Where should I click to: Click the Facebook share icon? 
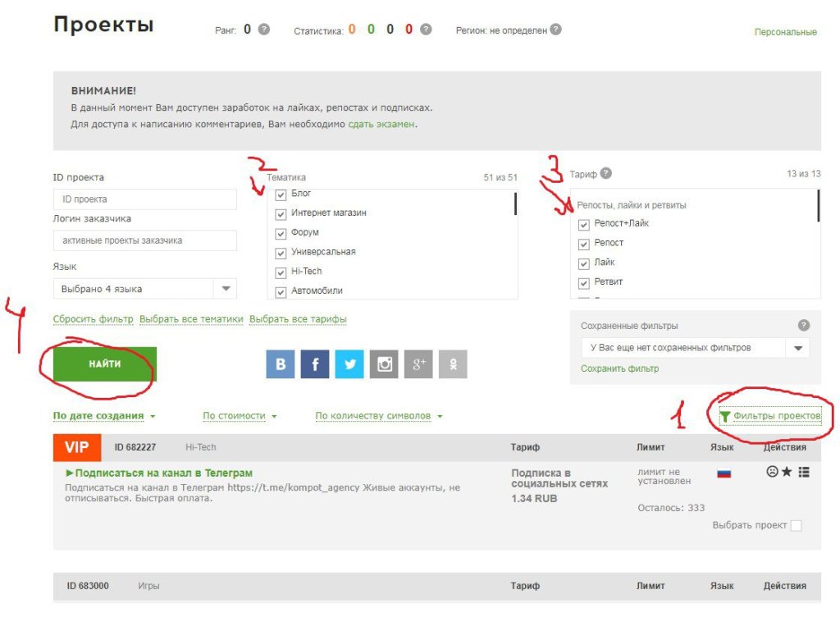click(315, 364)
